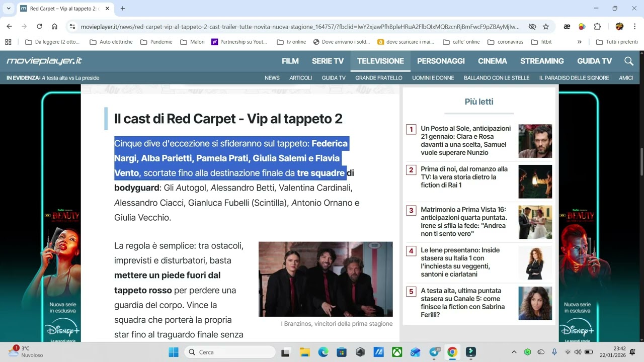This screenshot has width=644, height=362.
Task: Open the new tab plus button
Action: (x=122, y=9)
